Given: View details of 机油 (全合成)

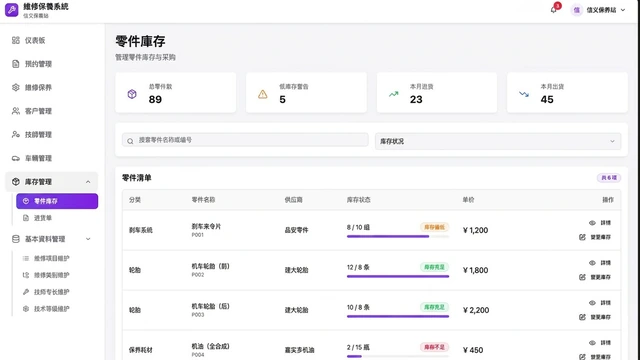Looking at the screenshot, I should click(x=600, y=343).
